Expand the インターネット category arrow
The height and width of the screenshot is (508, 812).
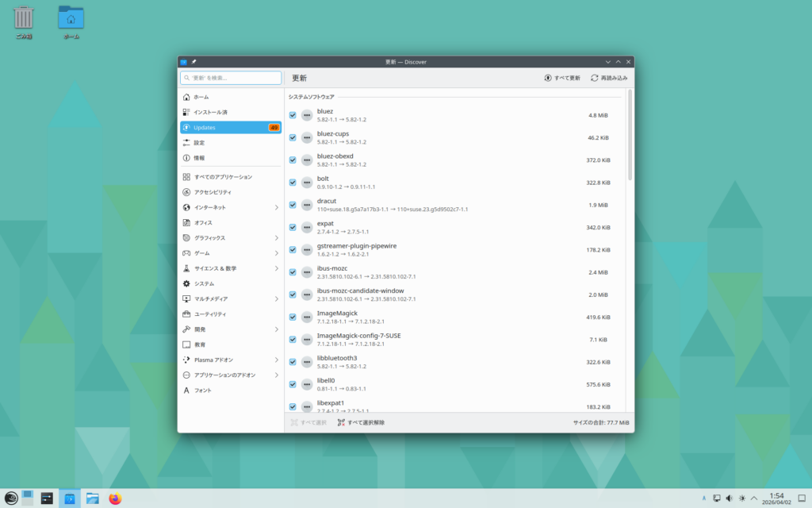click(x=276, y=207)
